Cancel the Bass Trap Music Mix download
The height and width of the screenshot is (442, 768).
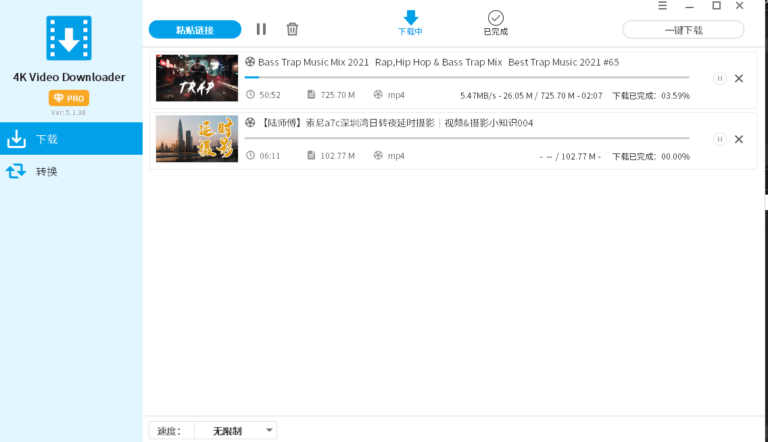tap(739, 78)
